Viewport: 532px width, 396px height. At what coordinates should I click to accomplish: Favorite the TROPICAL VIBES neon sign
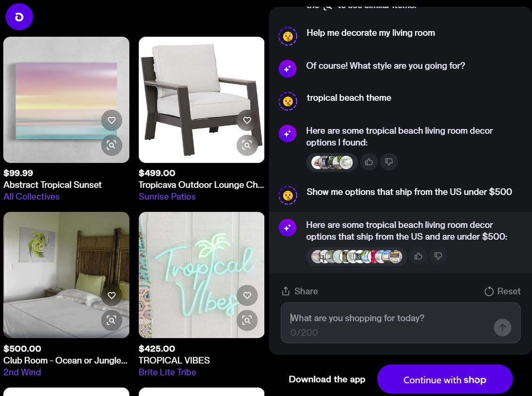point(247,296)
